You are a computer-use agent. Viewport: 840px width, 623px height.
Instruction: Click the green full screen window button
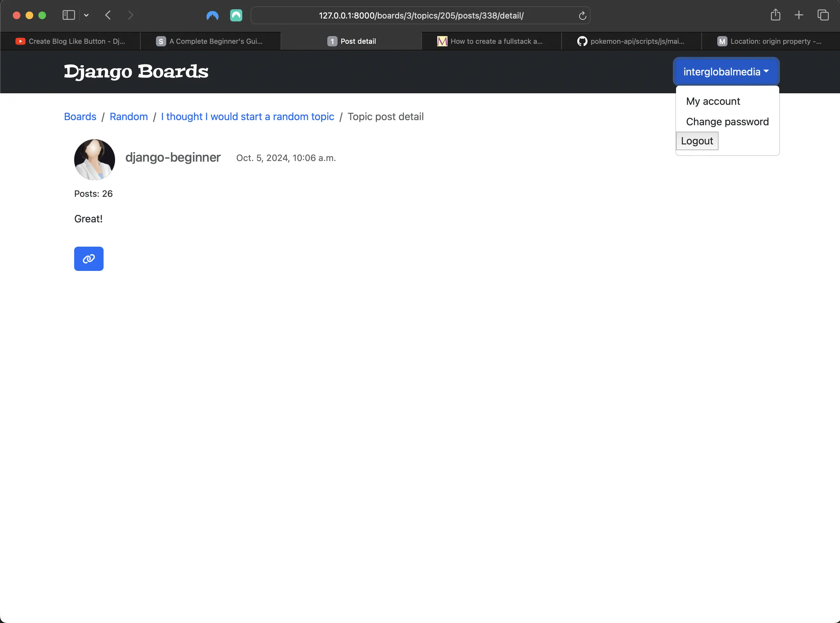click(42, 15)
